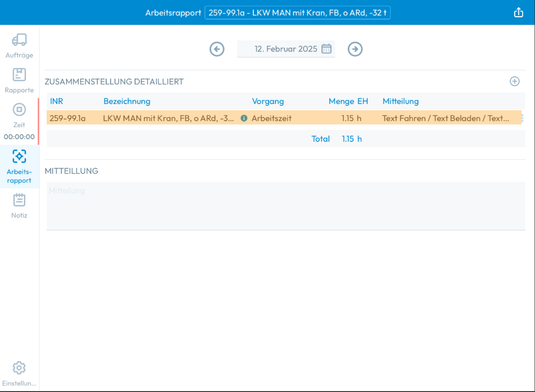Click the Bezeichnung column header
This screenshot has width=535, height=392.
click(x=127, y=101)
